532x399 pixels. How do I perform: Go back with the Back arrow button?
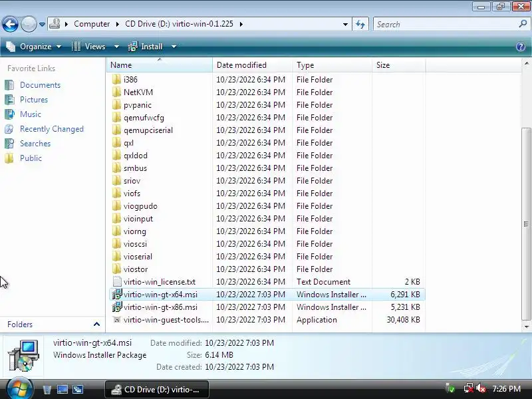(10, 24)
